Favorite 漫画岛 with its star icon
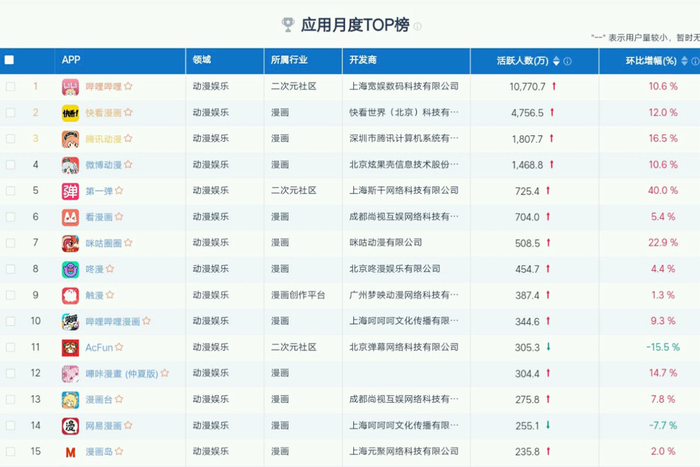The width and height of the screenshot is (700, 467). tap(119, 451)
